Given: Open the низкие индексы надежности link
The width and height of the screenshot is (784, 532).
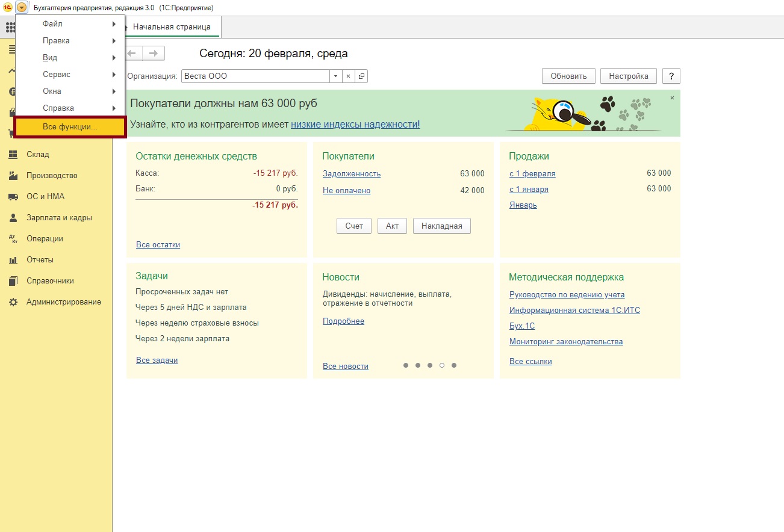Looking at the screenshot, I should pos(355,125).
